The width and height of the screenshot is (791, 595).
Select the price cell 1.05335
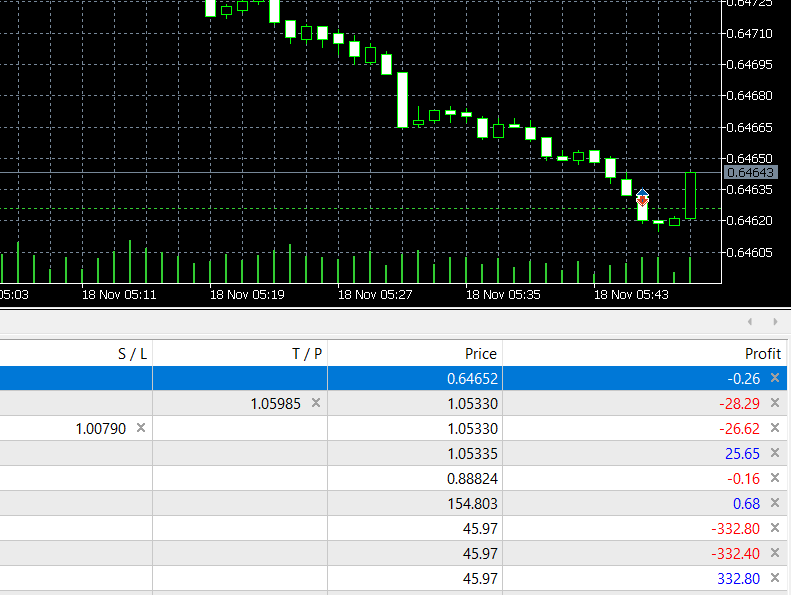[x=472, y=454]
